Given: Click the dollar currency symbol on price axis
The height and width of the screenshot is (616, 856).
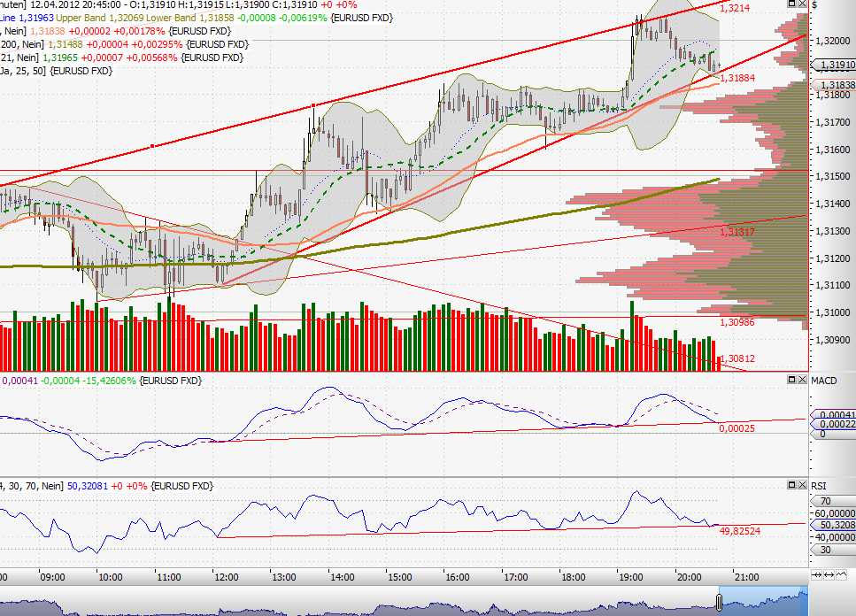Looking at the screenshot, I should (814, 5).
